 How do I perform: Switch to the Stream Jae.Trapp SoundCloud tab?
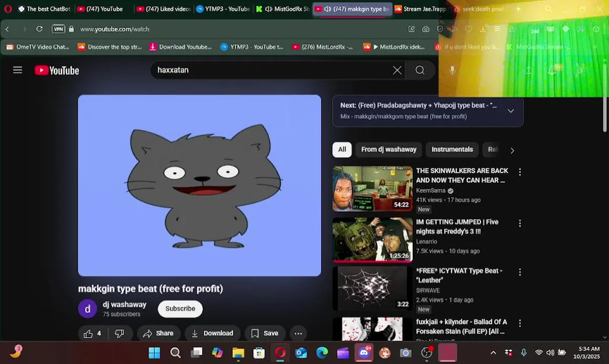point(420,9)
